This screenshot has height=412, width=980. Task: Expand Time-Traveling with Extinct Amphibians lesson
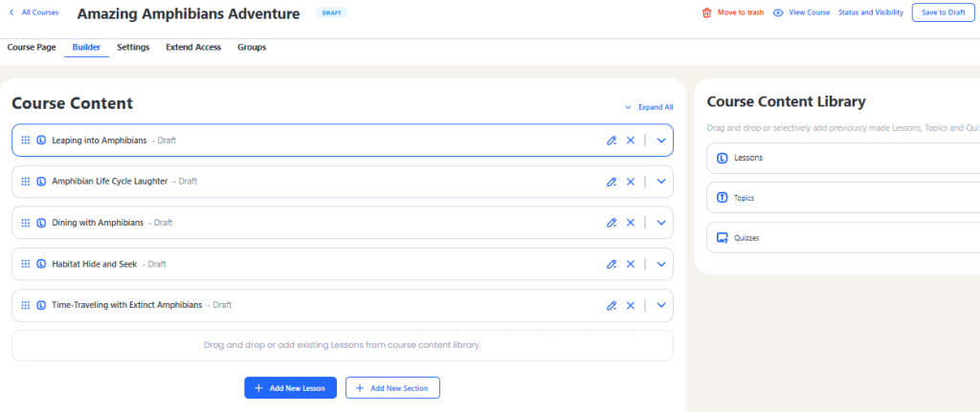(660, 305)
